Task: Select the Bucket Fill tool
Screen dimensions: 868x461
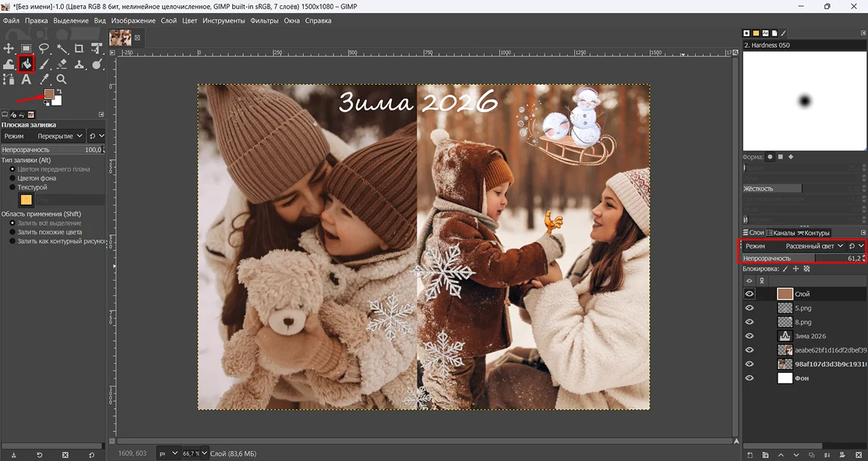Action: pyautogui.click(x=26, y=64)
